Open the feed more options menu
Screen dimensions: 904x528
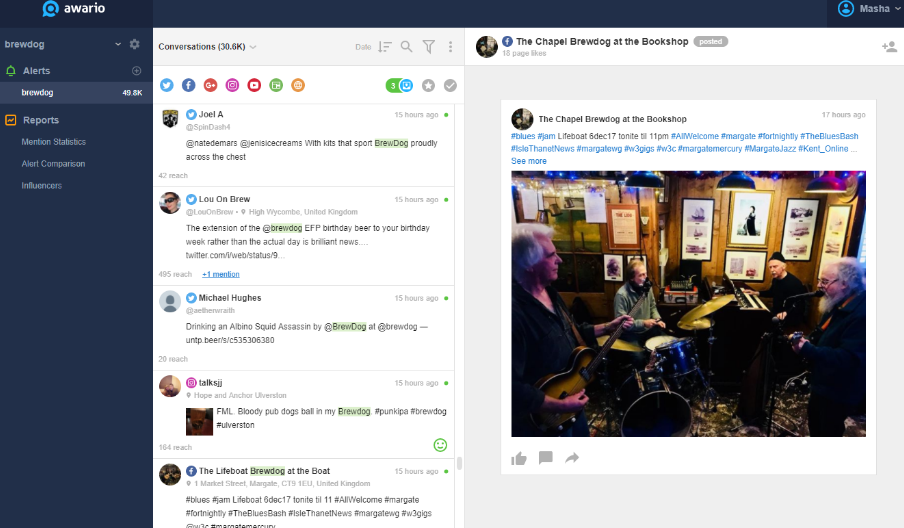[450, 47]
